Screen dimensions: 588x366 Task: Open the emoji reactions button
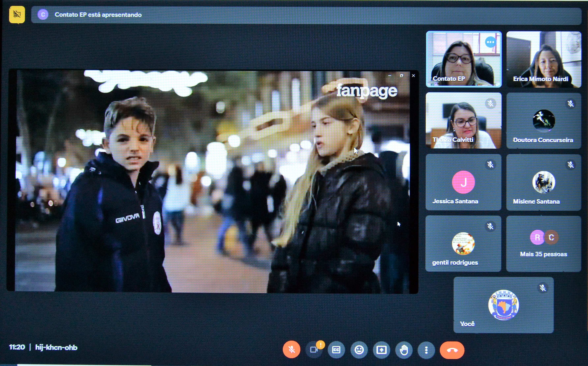[x=359, y=350]
